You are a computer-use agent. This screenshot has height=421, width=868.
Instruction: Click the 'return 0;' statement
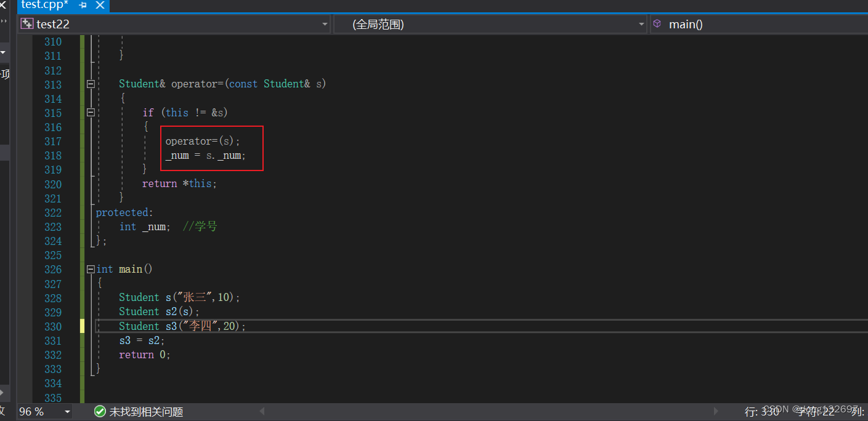[145, 355]
